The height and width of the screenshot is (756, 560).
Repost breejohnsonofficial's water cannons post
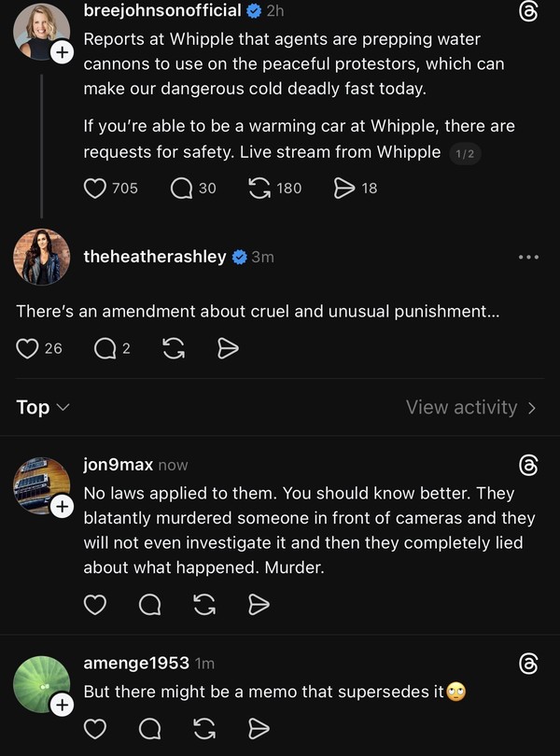click(x=260, y=189)
